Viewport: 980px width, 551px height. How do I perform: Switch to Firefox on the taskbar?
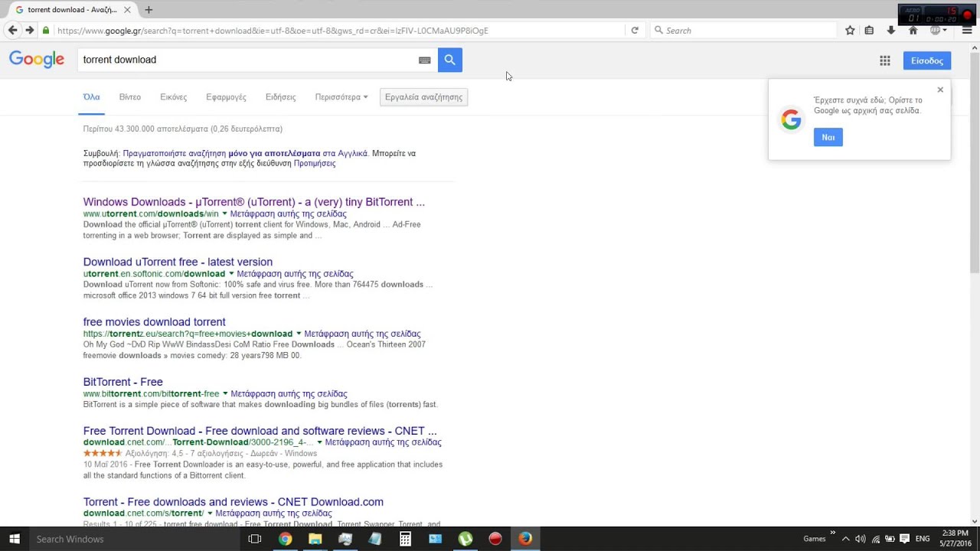525,539
